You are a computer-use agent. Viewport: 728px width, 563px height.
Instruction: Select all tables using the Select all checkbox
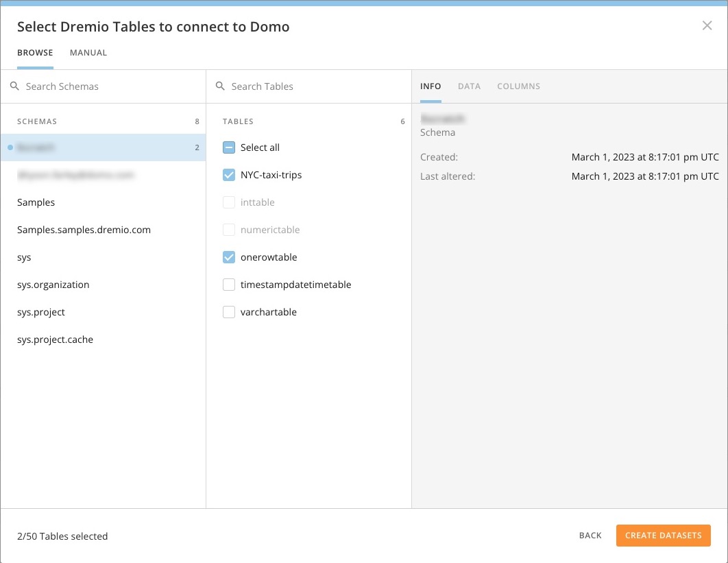coord(229,147)
